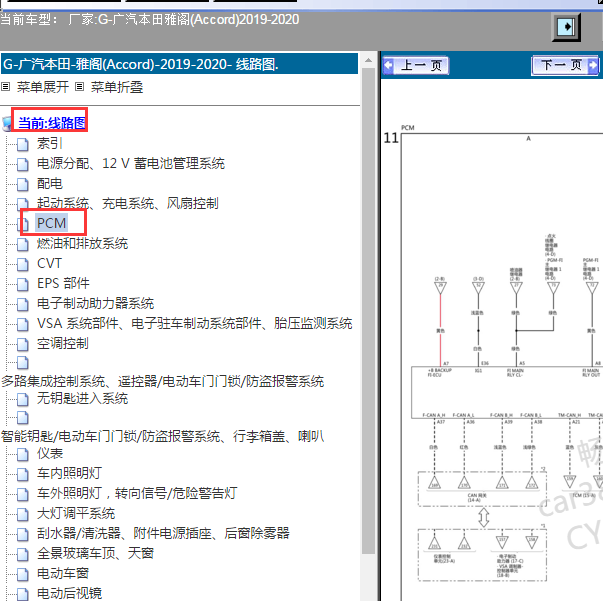Click the PCM wiring diagram image
This screenshot has height=601, width=603.
tap(500, 361)
